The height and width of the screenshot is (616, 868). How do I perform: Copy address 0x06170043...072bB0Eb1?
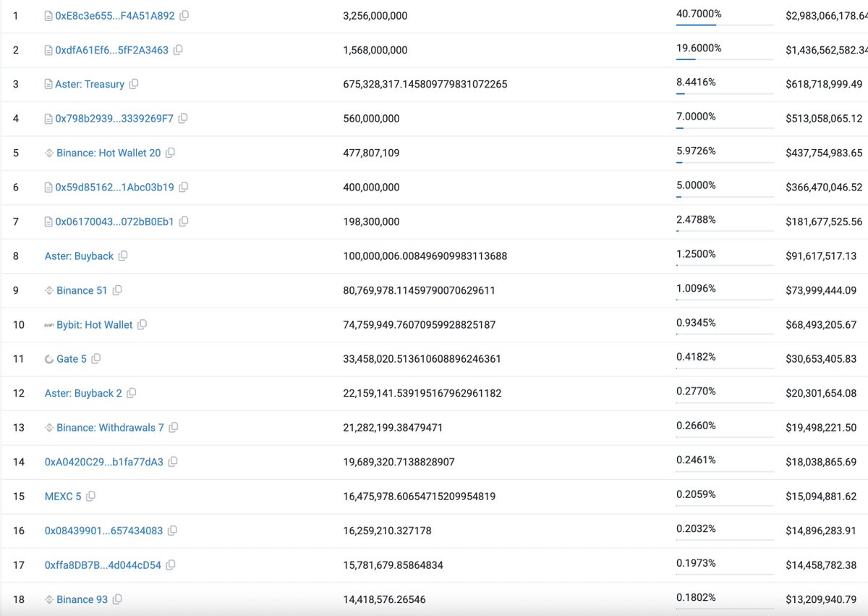(184, 221)
